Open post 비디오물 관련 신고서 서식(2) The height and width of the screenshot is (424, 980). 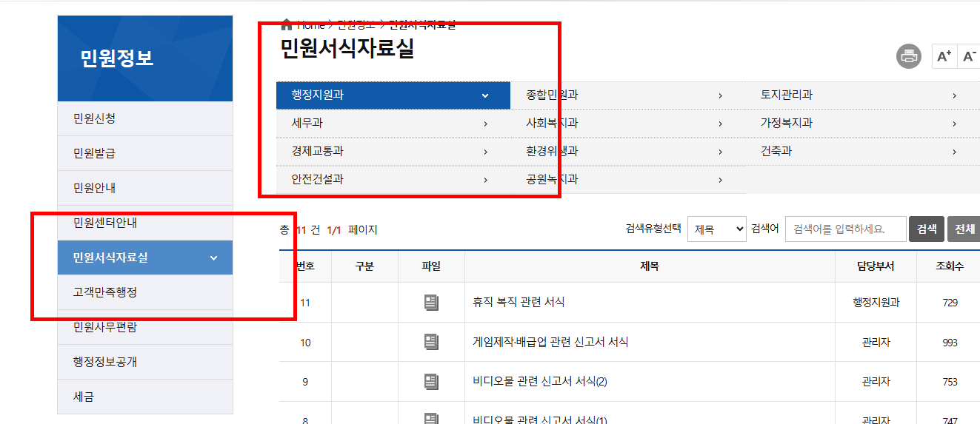pos(540,381)
